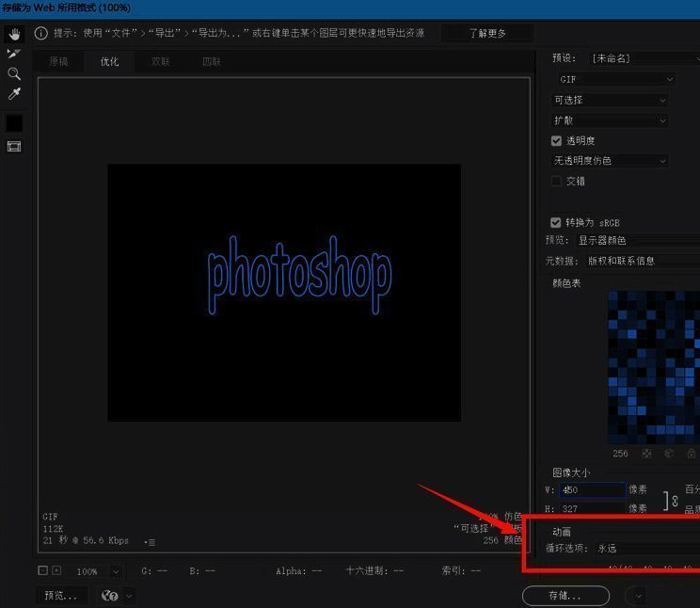
Task: Click the browser preview globe icon
Action: tap(109, 596)
